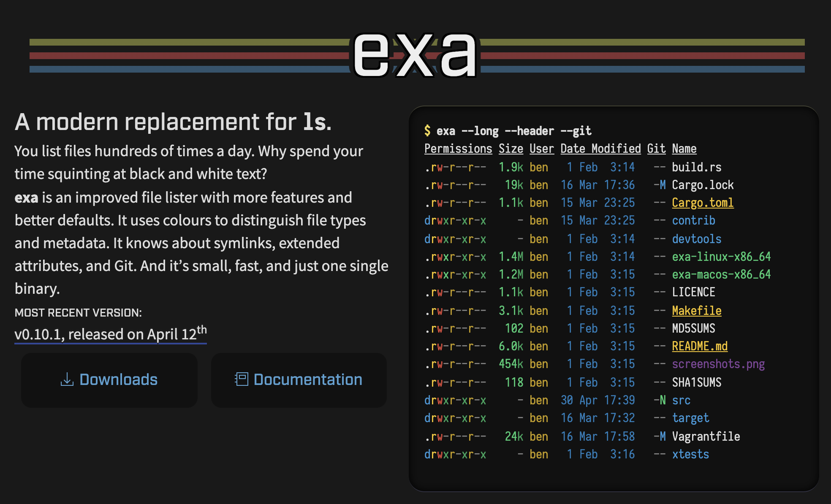Click the Makefile filename in the terminal
The image size is (831, 504).
tap(696, 311)
